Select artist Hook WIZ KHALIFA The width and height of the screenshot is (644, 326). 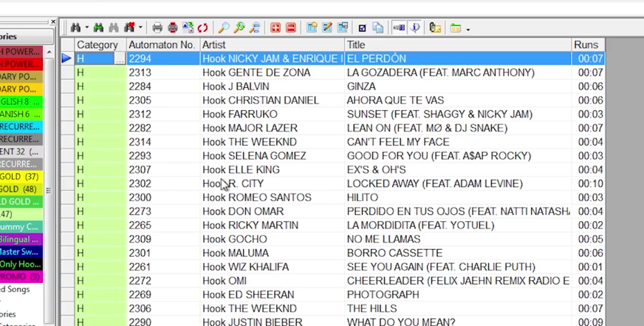pyautogui.click(x=246, y=267)
